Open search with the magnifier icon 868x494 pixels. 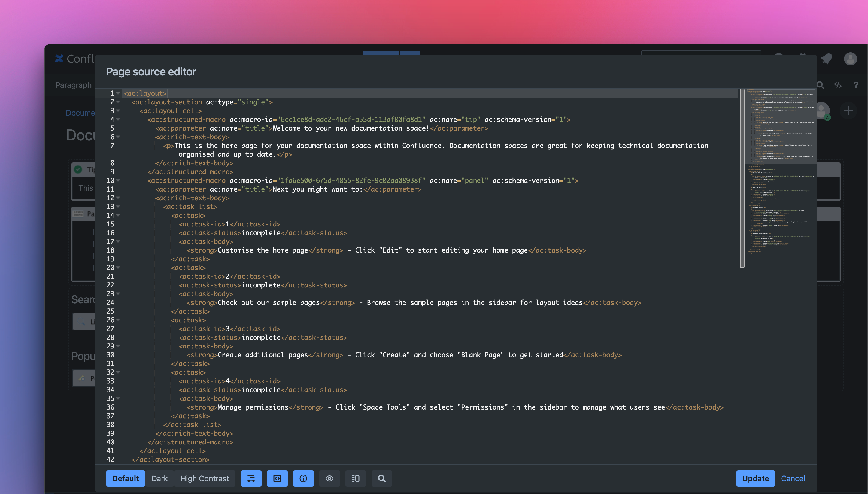click(382, 478)
